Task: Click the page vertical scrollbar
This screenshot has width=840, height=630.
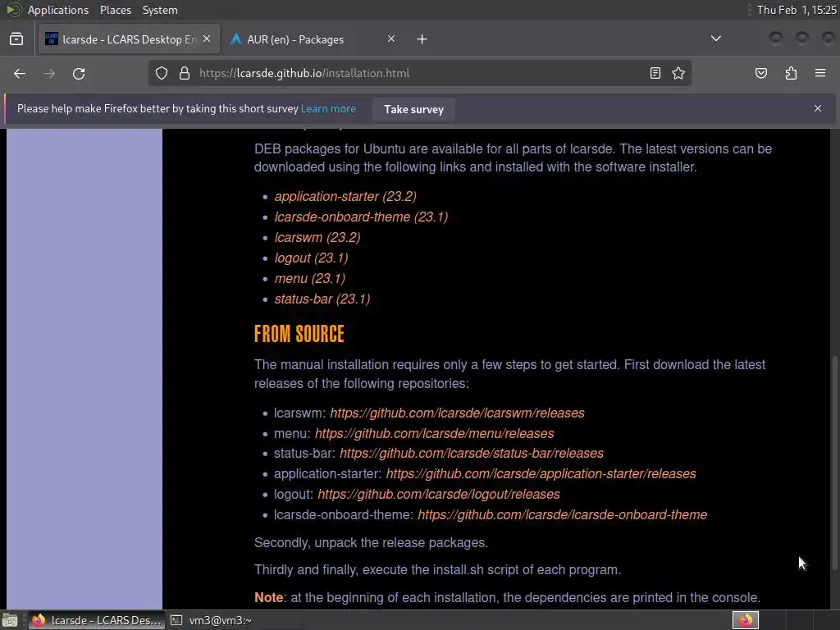Action: (x=834, y=463)
